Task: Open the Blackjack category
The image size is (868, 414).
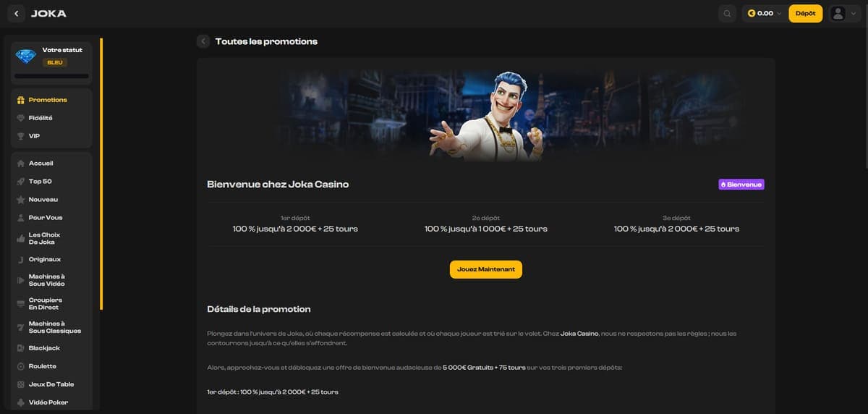Action: click(44, 348)
